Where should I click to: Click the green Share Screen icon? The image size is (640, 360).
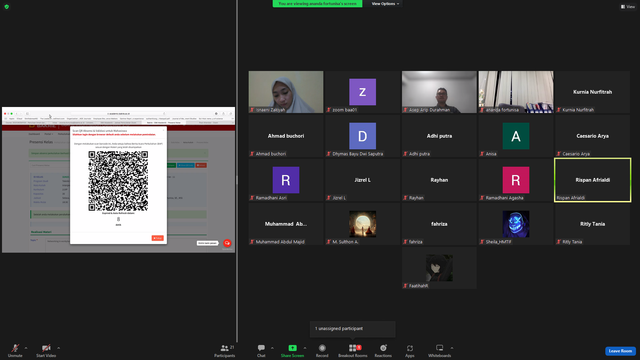click(293, 348)
